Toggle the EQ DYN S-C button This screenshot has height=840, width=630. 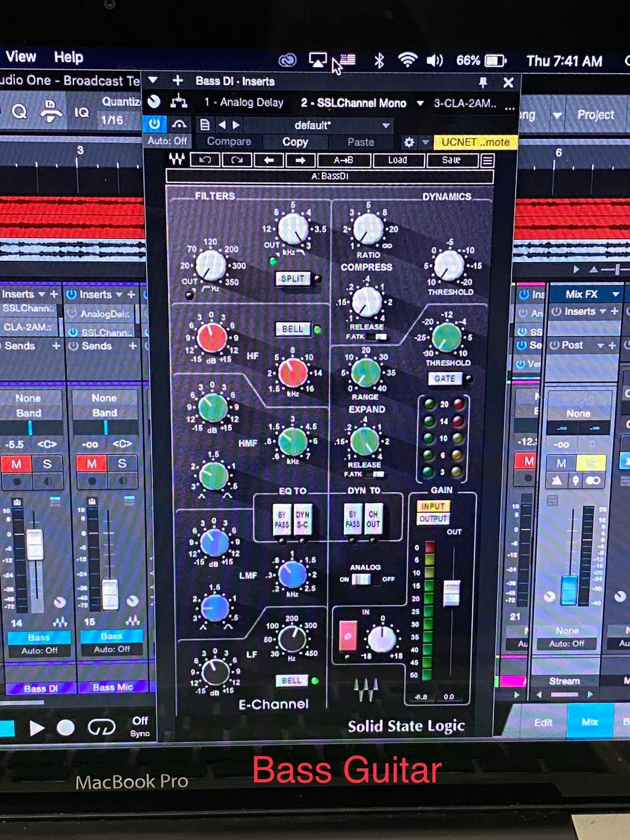pyautogui.click(x=303, y=520)
